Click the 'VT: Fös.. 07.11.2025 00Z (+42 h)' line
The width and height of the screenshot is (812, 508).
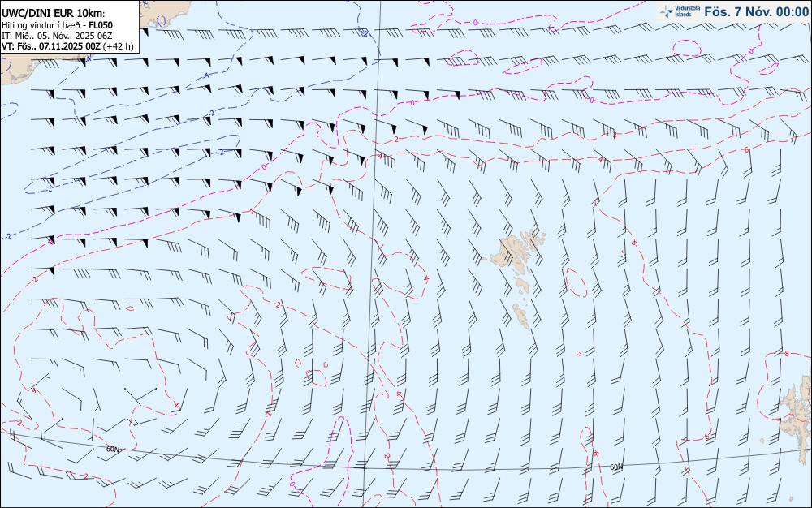[x=67, y=46]
